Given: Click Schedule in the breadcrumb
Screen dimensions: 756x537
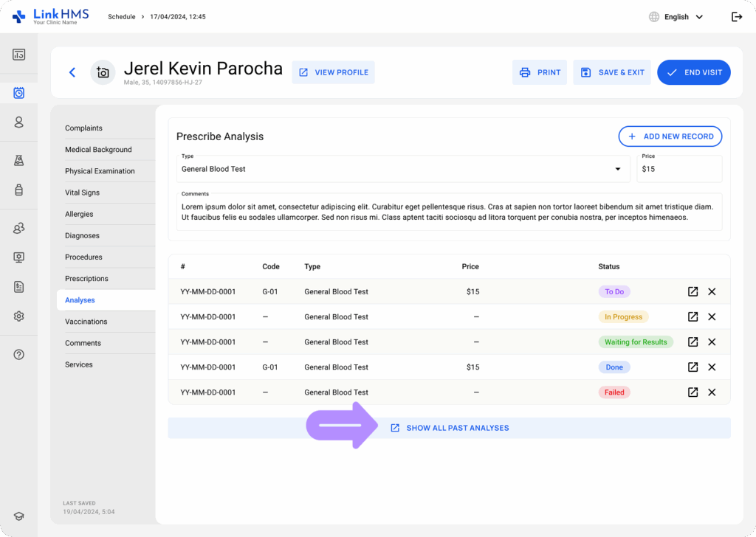Looking at the screenshot, I should (x=121, y=17).
